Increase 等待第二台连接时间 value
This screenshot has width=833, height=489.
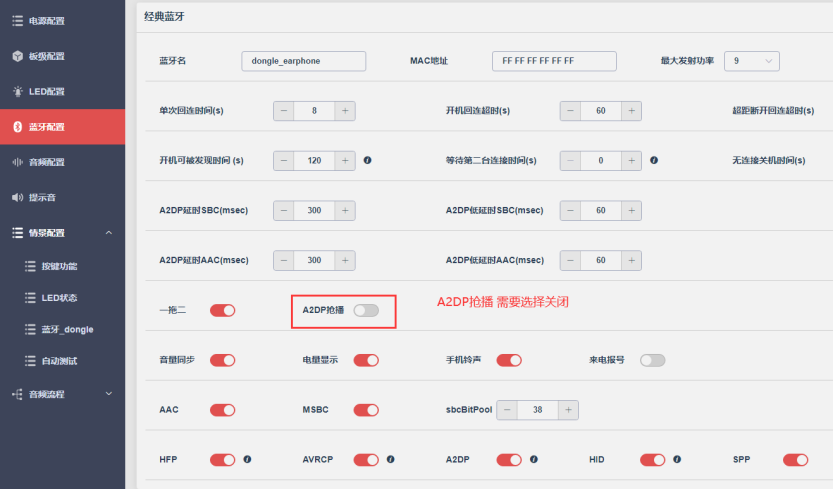pos(632,161)
